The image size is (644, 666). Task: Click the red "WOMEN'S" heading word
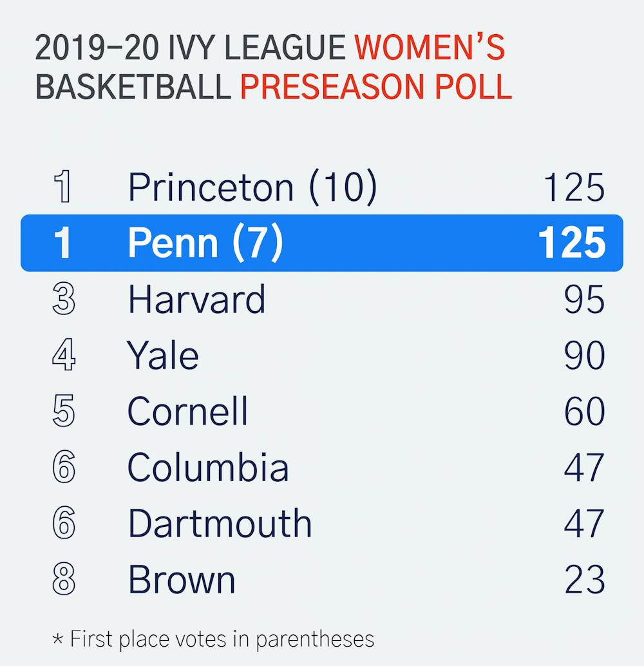click(430, 48)
